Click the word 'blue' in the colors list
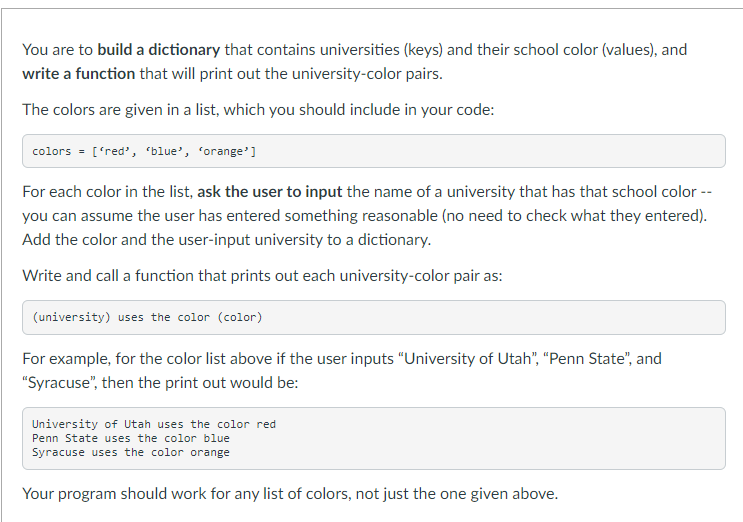 click(164, 152)
